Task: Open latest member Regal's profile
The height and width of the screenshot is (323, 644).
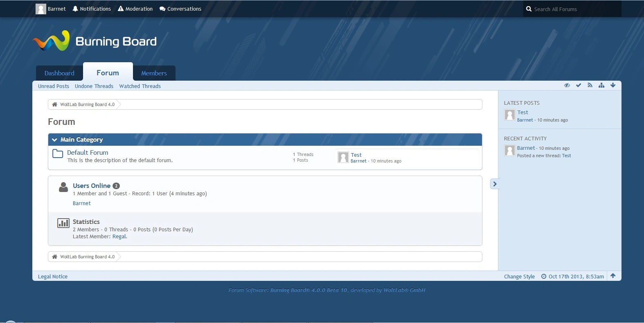Action: [119, 236]
